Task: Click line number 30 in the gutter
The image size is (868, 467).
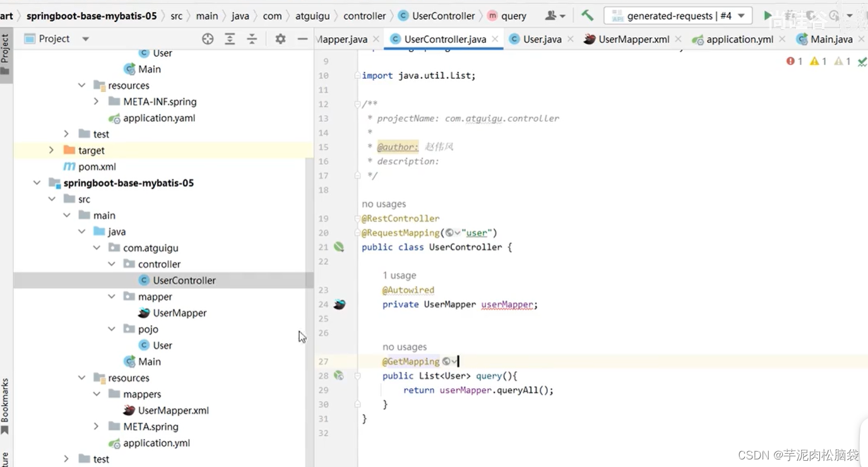Action: 323,405
